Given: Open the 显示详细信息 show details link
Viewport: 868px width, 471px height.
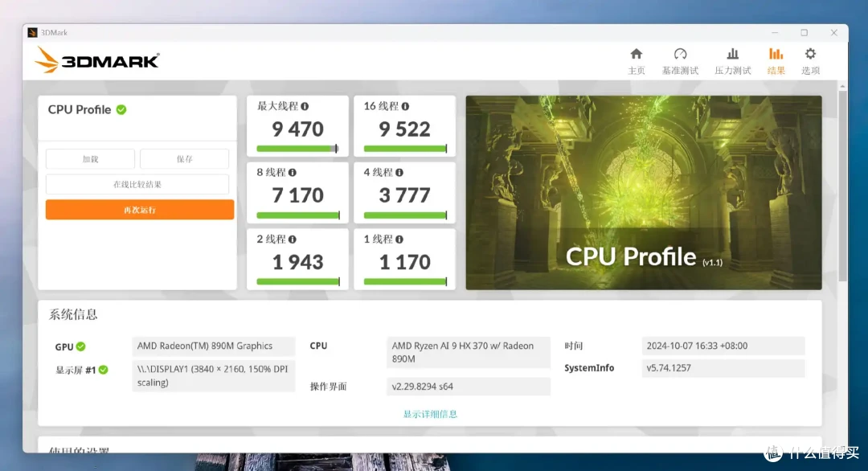Looking at the screenshot, I should (430, 414).
